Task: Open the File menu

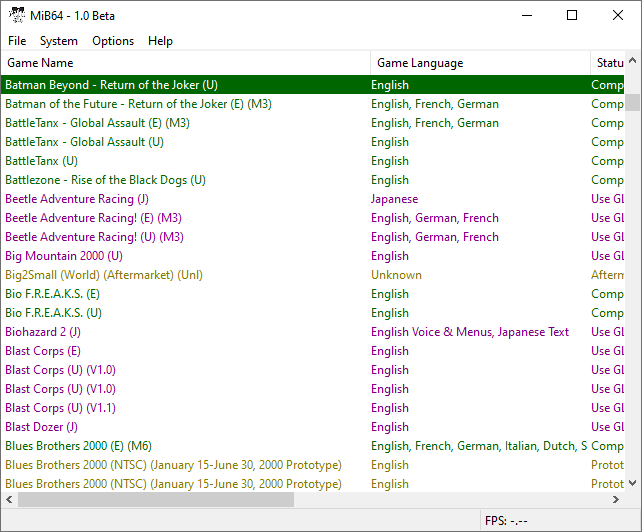Action: pos(17,41)
